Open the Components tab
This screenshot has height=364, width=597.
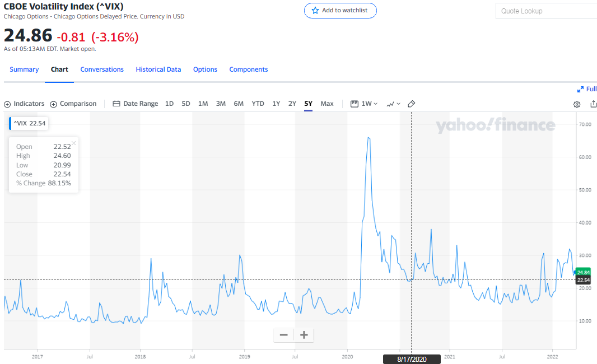pos(249,69)
